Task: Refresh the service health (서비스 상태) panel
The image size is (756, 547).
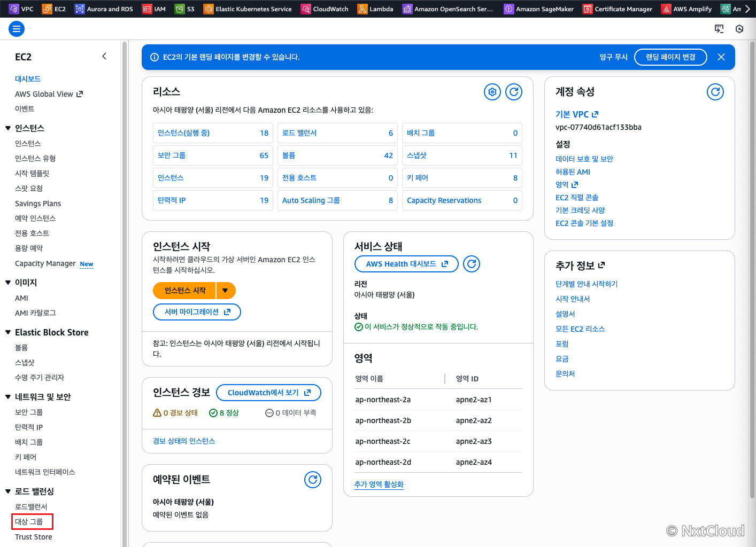Action: 472,264
